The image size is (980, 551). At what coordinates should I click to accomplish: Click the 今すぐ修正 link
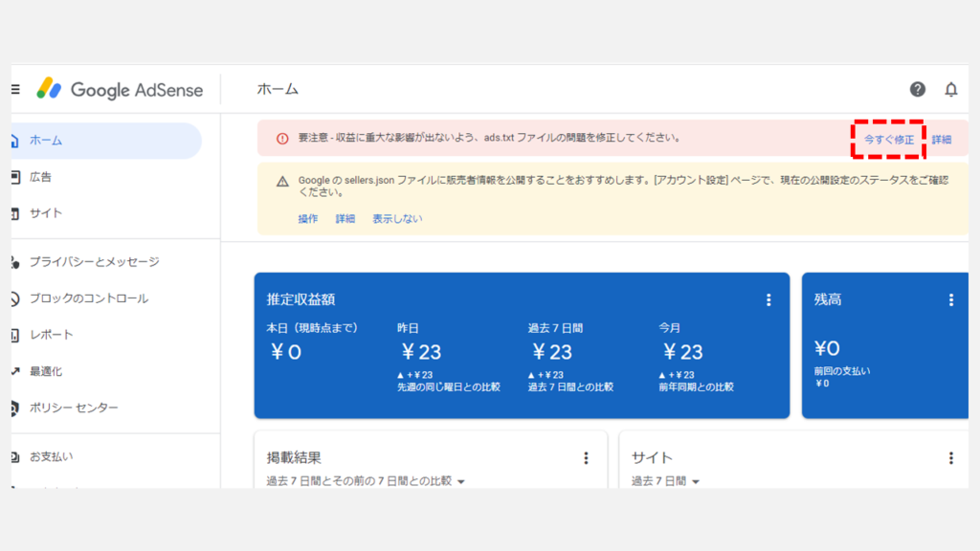(889, 140)
